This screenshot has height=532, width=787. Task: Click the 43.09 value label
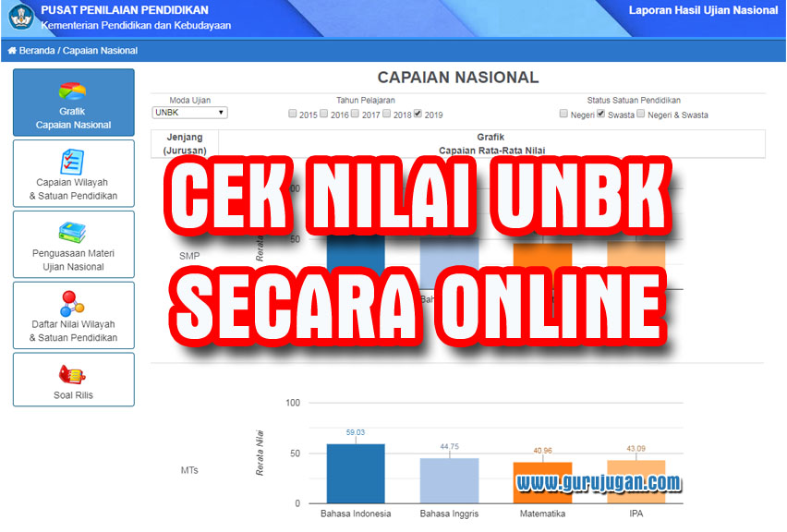(x=636, y=448)
